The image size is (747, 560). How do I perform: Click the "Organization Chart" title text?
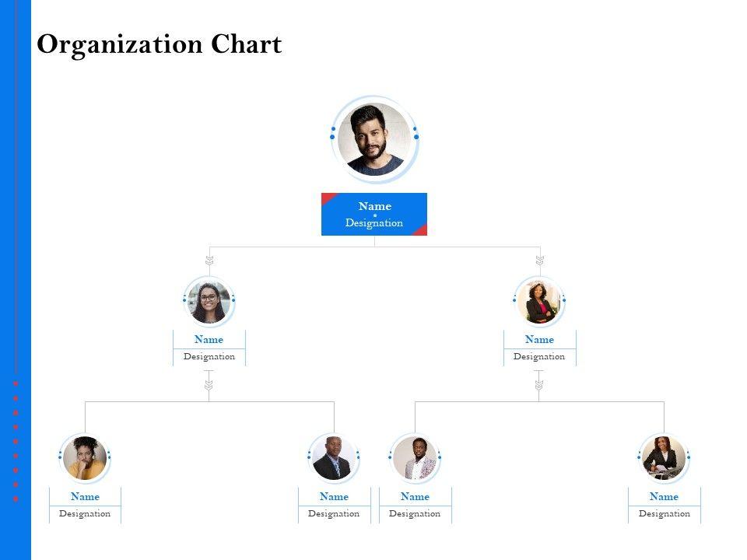coord(160,44)
